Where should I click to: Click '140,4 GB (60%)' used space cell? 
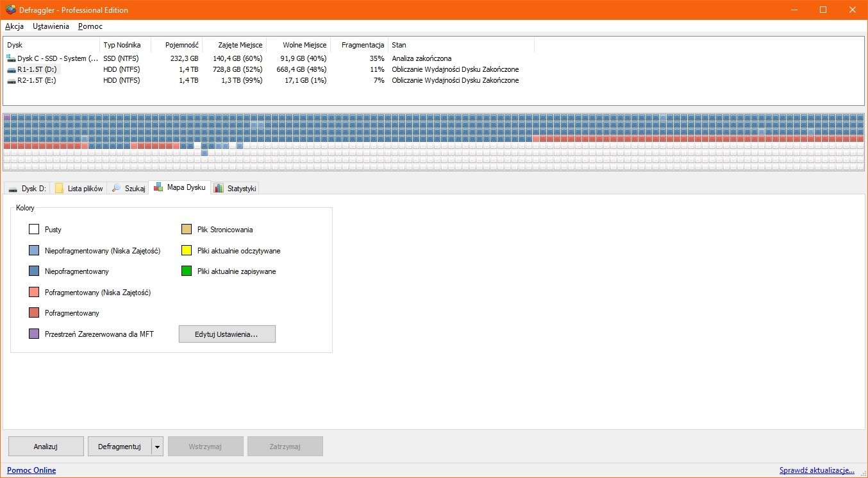pos(238,58)
